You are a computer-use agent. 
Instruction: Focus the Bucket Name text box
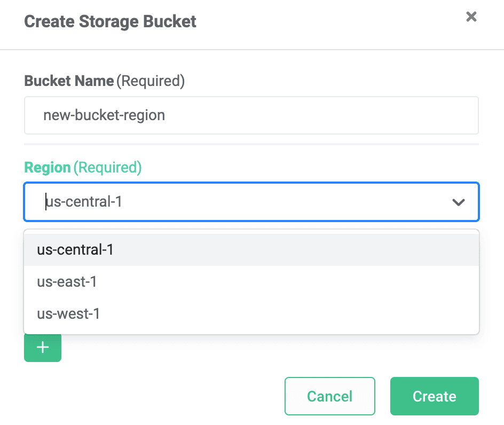[251, 115]
